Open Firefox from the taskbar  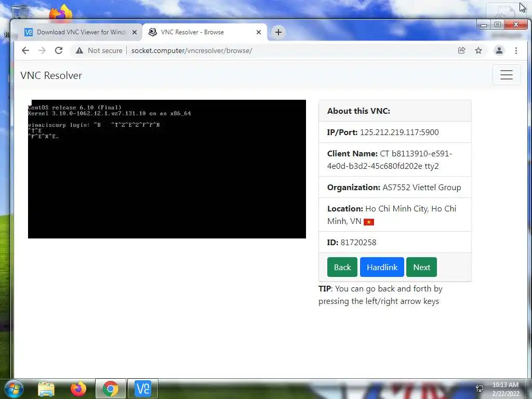[x=78, y=389]
